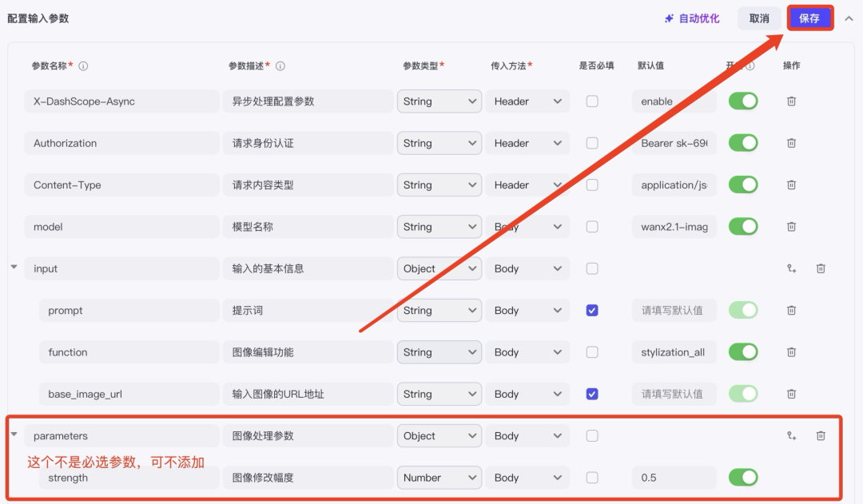The height and width of the screenshot is (504, 863).
Task: Collapse the 配置输入参数 panel chevron
Action: (x=849, y=18)
